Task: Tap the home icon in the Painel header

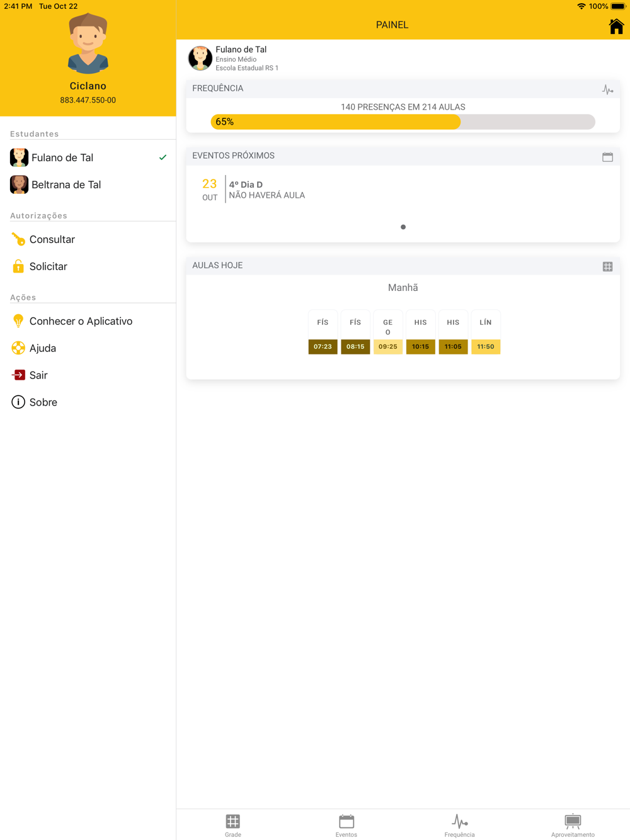Action: tap(616, 26)
